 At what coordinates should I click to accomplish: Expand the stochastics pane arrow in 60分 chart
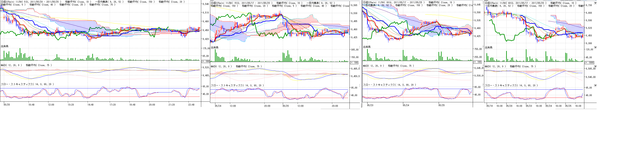[x=595, y=85]
